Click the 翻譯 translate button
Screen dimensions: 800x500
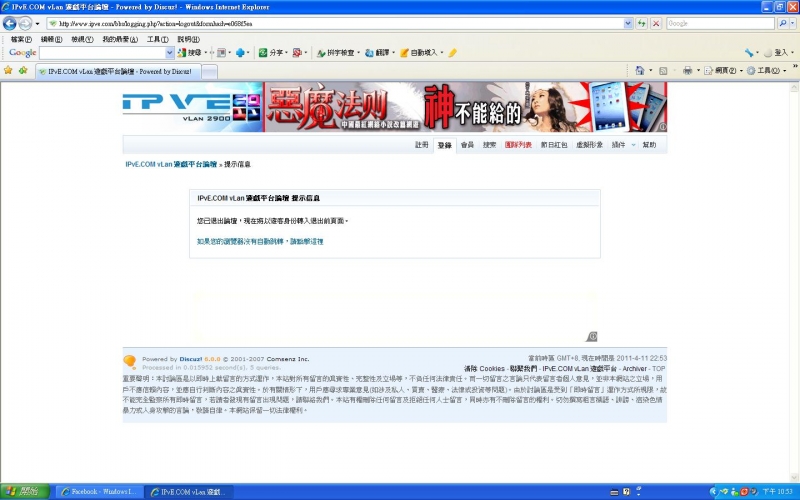coord(378,53)
